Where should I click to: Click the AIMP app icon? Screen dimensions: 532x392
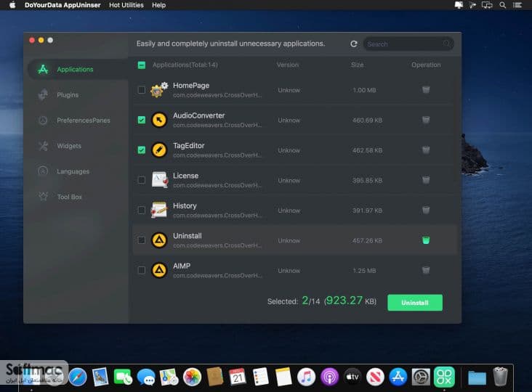(158, 270)
